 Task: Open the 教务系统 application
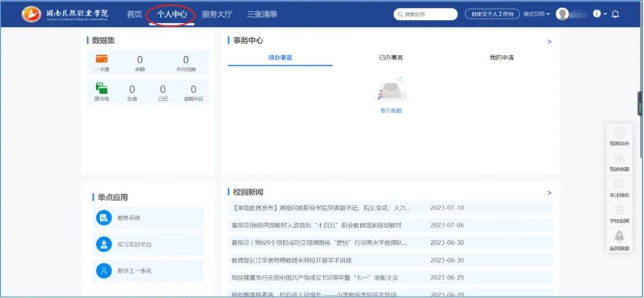128,218
